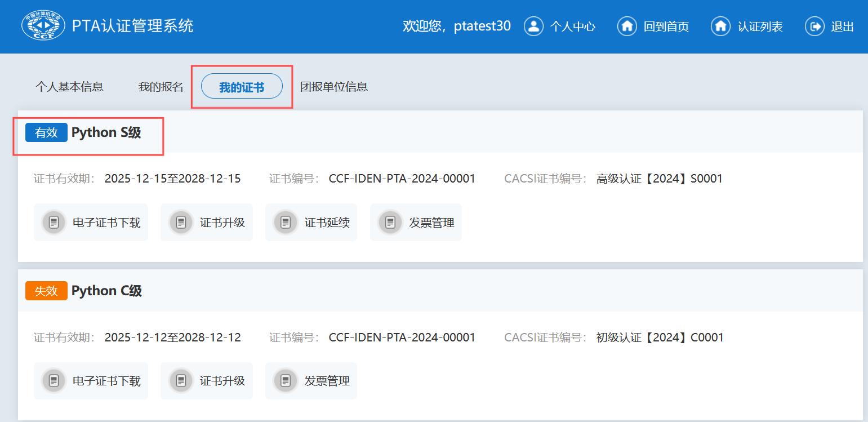Click the Python C级 certificate title
The image size is (868, 422).
pyautogui.click(x=107, y=291)
